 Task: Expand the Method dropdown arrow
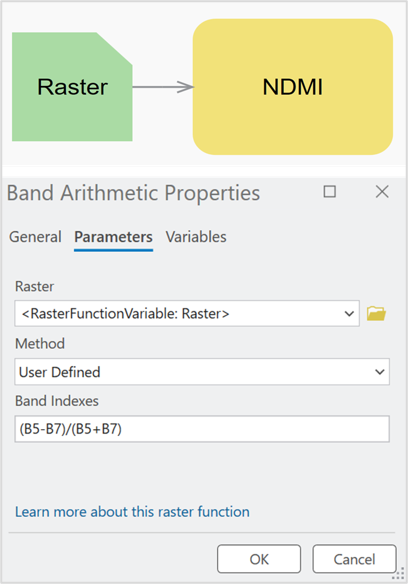click(380, 372)
